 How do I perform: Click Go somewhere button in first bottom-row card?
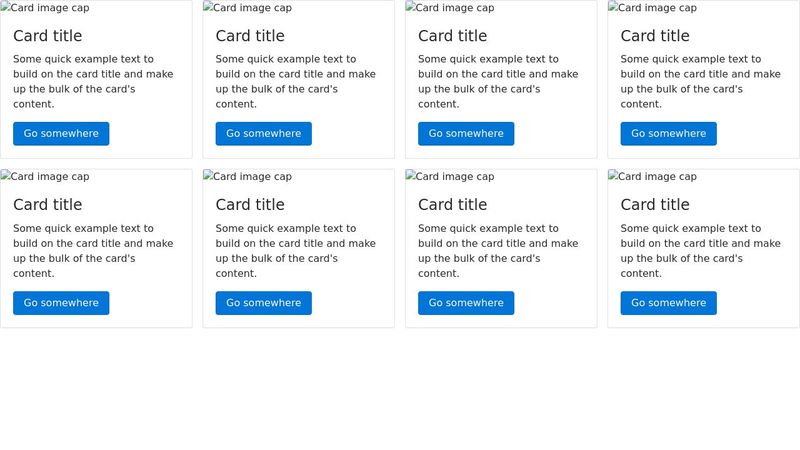click(x=61, y=303)
